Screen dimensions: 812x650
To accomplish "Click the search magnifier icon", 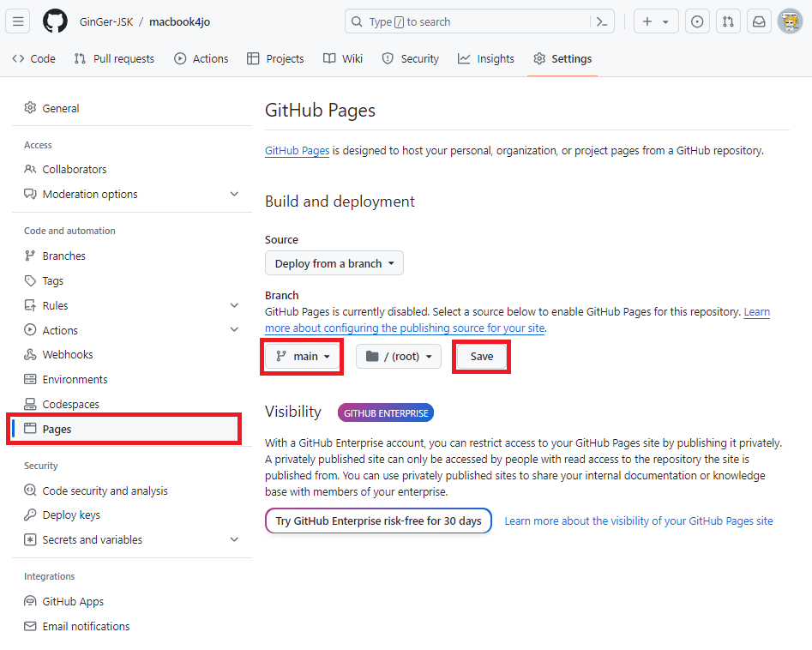I will (357, 21).
